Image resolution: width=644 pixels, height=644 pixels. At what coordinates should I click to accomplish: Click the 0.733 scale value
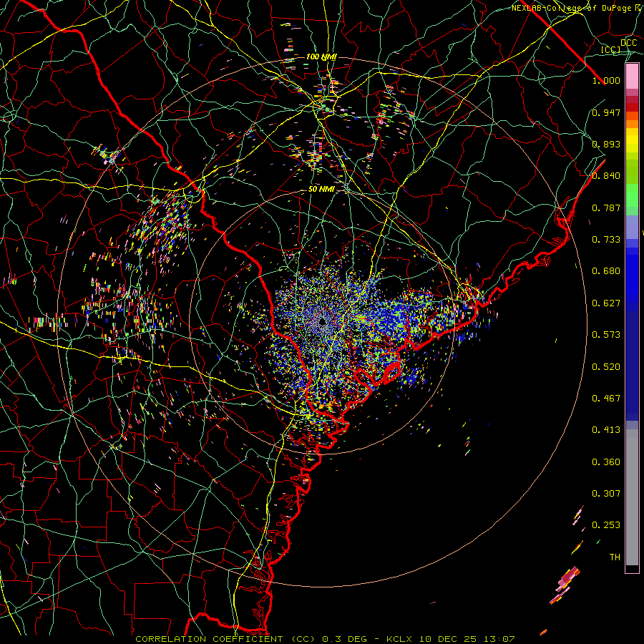tap(606, 240)
